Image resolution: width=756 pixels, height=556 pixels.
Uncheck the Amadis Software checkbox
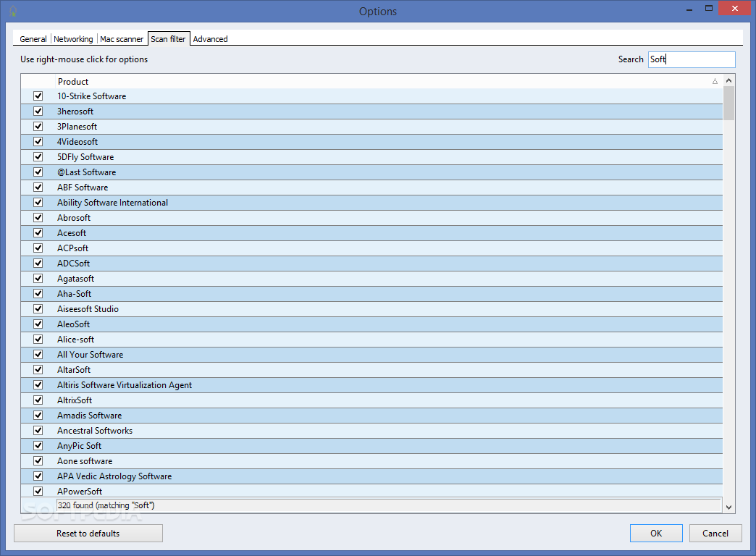coord(38,416)
